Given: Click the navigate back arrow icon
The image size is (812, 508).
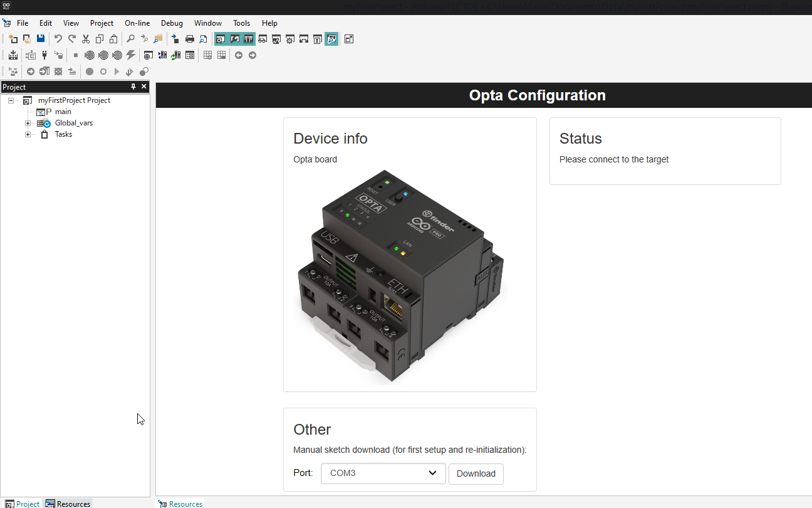Looking at the screenshot, I should (x=239, y=55).
